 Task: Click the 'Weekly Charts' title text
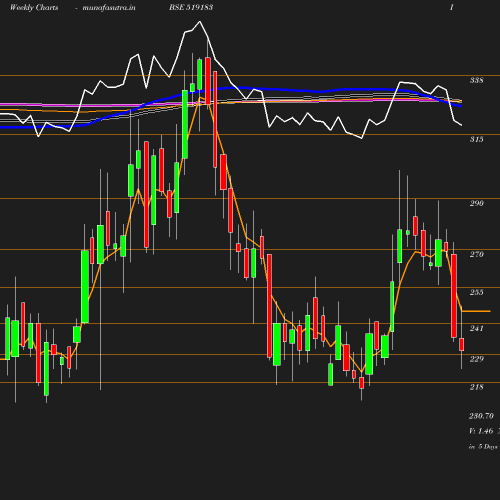34,7
